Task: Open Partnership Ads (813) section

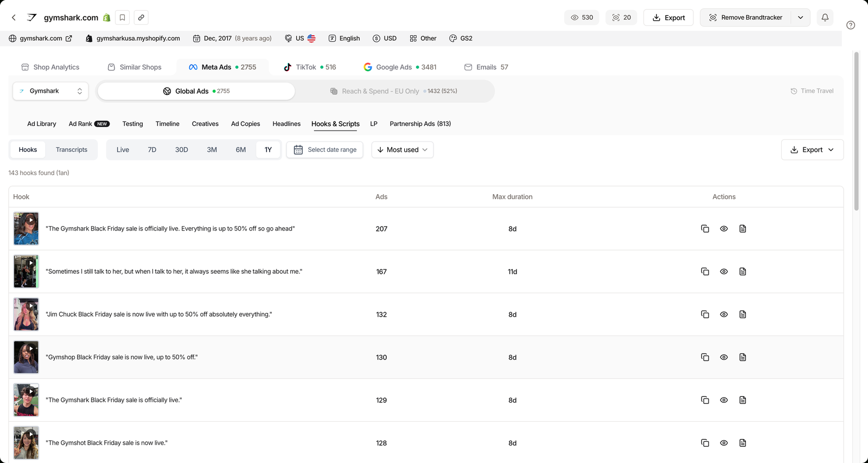Action: point(420,124)
